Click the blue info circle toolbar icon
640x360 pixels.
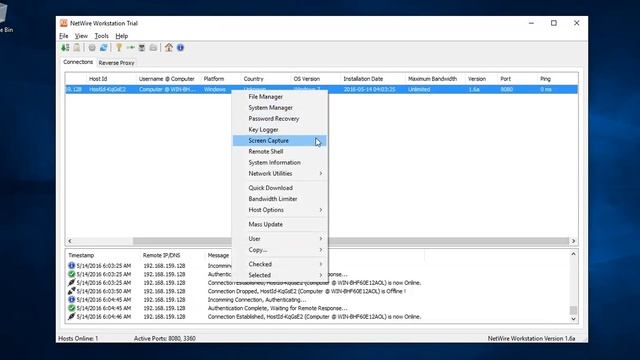pos(180,48)
